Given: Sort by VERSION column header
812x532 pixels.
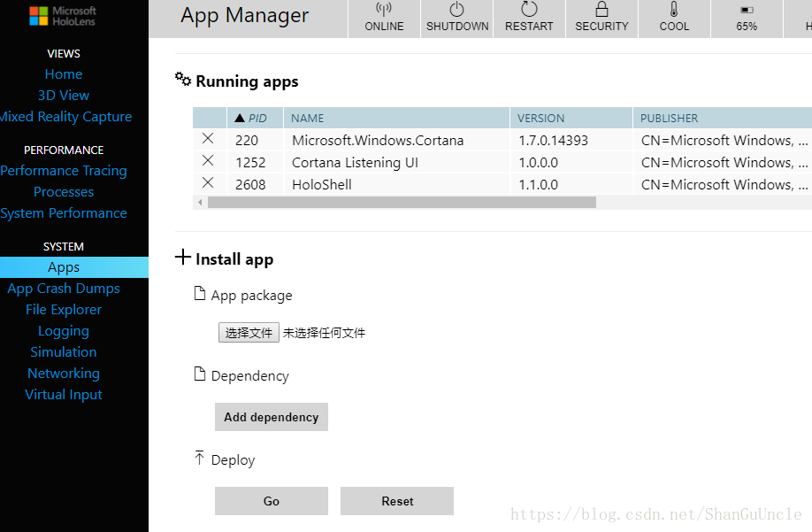Looking at the screenshot, I should pyautogui.click(x=571, y=118).
